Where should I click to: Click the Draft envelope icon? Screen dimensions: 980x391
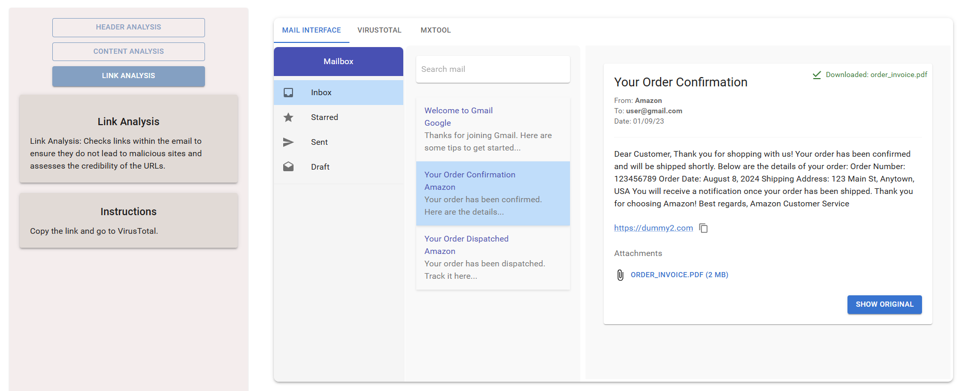tap(288, 167)
